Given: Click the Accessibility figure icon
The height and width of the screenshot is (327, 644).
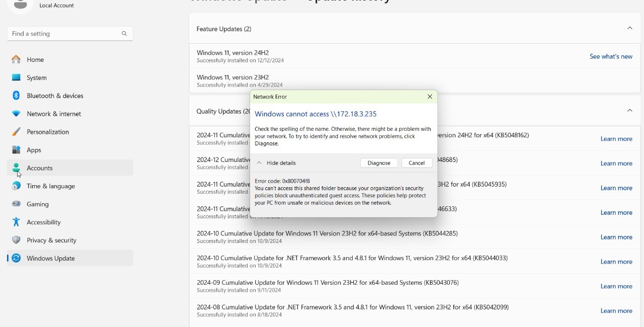Looking at the screenshot, I should click(x=16, y=222).
